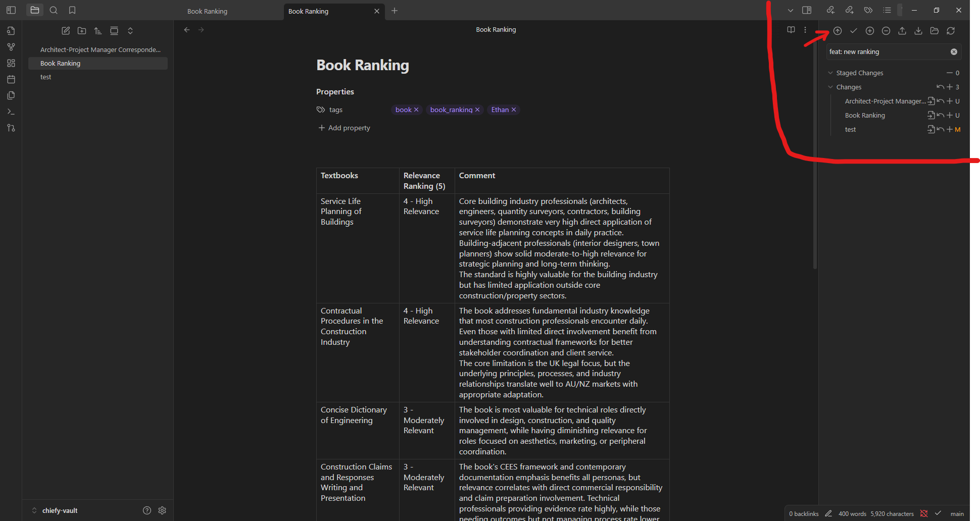Close the active Book Ranking tab
Screen dimensions: 980x521
[x=376, y=11]
